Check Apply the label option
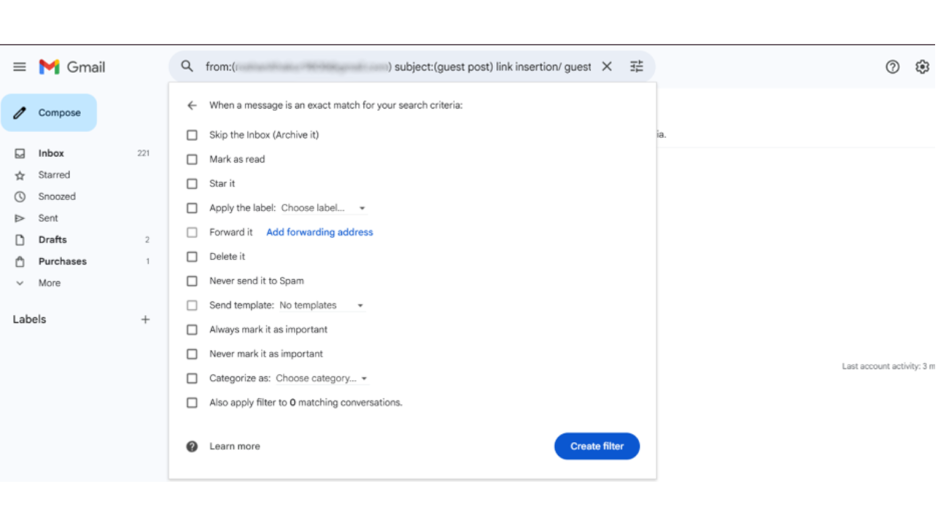Viewport: 936px width, 526px height. (x=192, y=208)
